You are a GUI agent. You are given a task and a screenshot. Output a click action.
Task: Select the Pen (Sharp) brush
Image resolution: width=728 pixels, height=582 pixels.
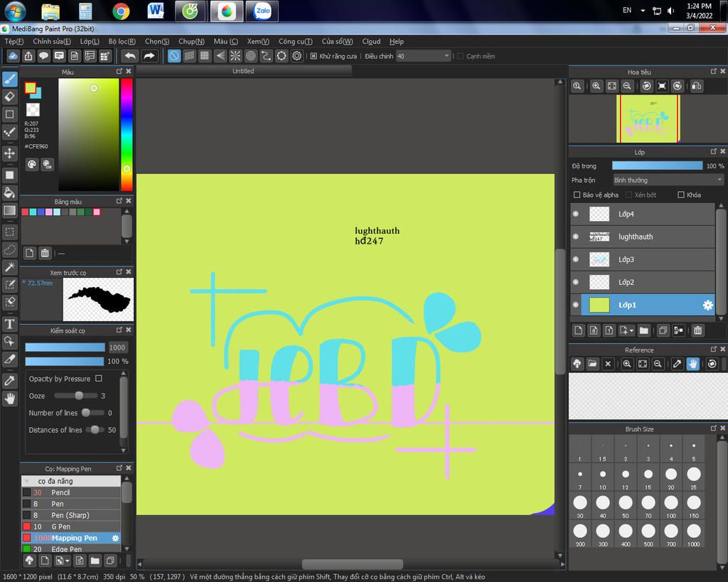(71, 515)
